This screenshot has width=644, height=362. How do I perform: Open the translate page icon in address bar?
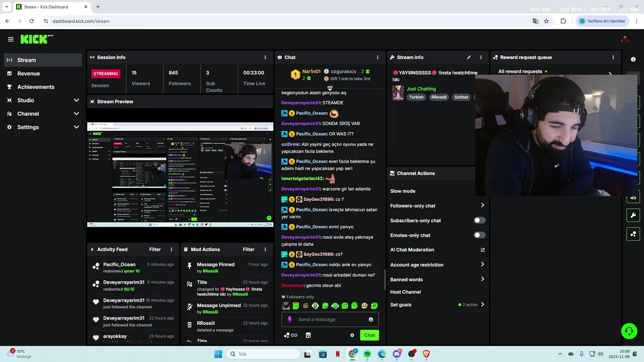[536, 21]
